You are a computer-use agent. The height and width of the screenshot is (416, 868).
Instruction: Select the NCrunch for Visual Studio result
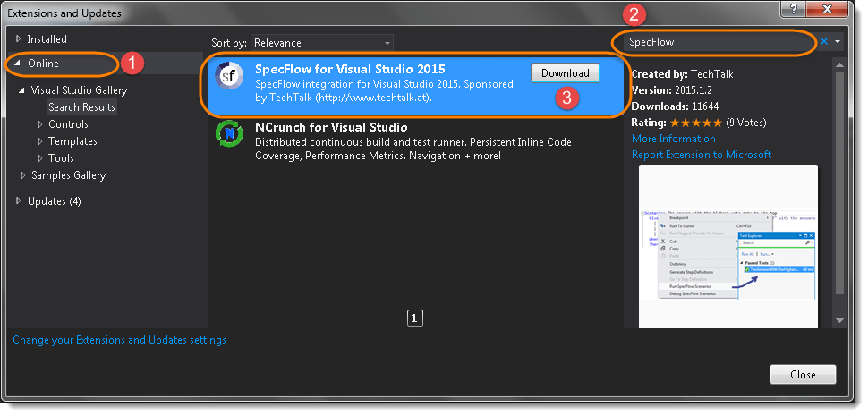[x=417, y=140]
